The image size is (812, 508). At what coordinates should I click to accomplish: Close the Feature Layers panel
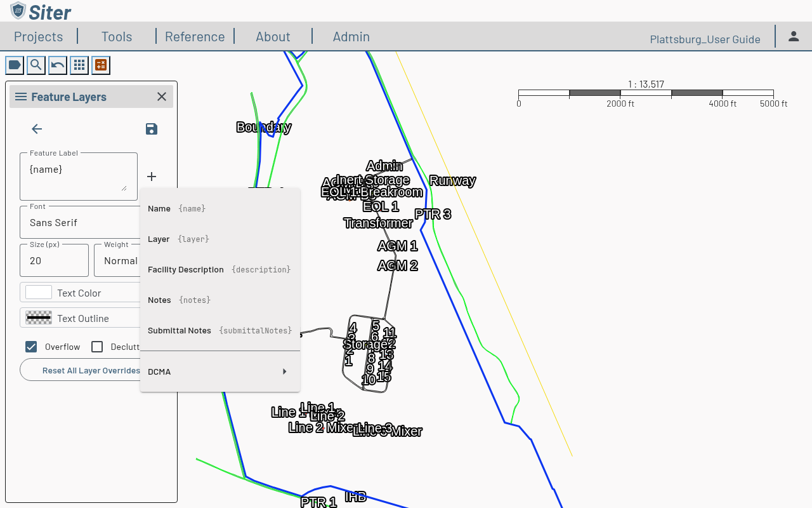(162, 97)
